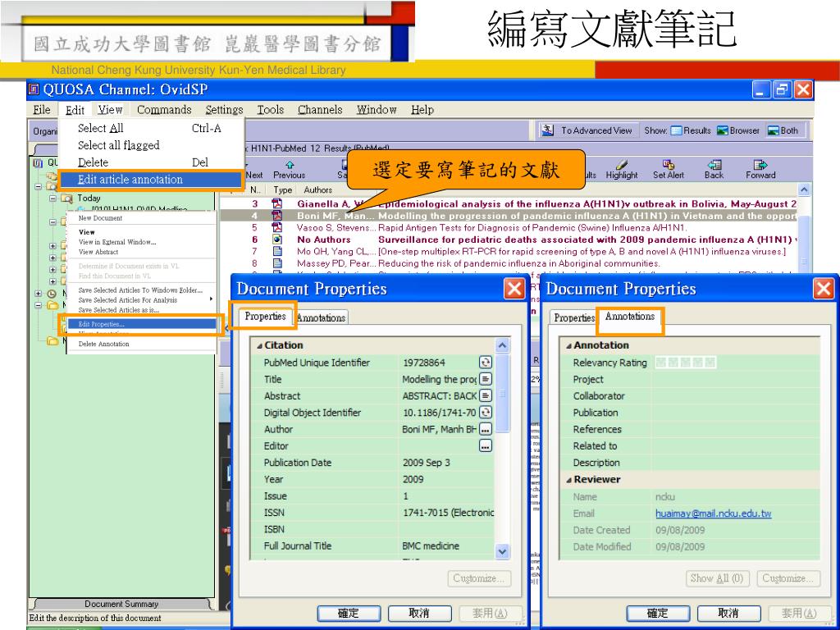
Task: Collapse the Today tree node
Action: click(52, 199)
